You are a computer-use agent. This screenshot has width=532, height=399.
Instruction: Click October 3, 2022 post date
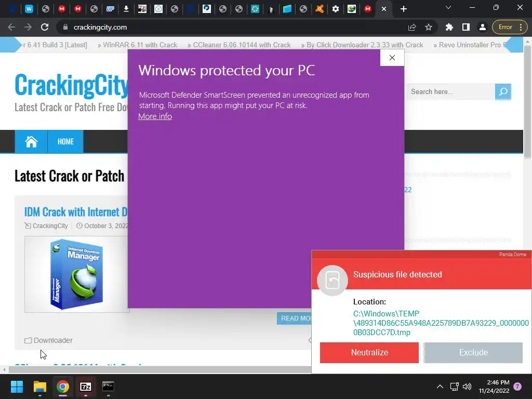(x=106, y=226)
